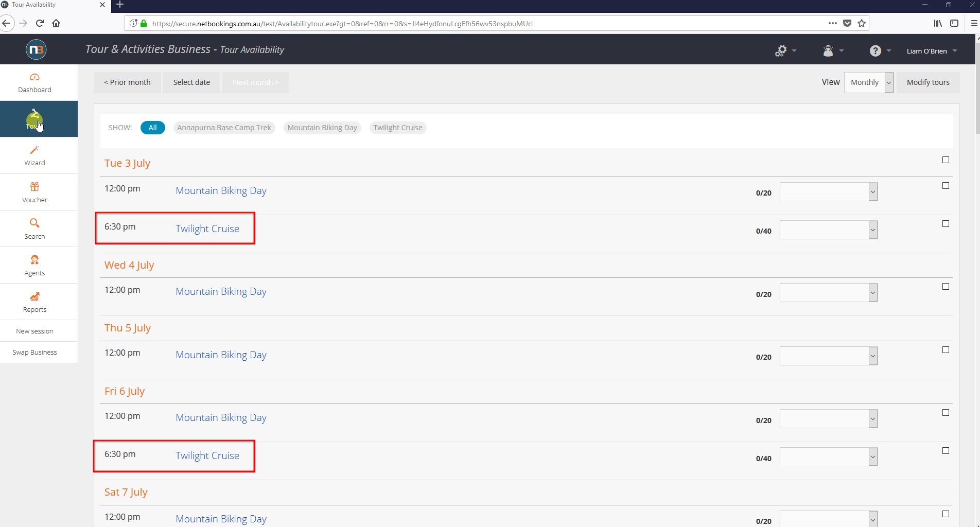Open browser hamburger menu
This screenshot has height=527, width=980.
click(974, 23)
